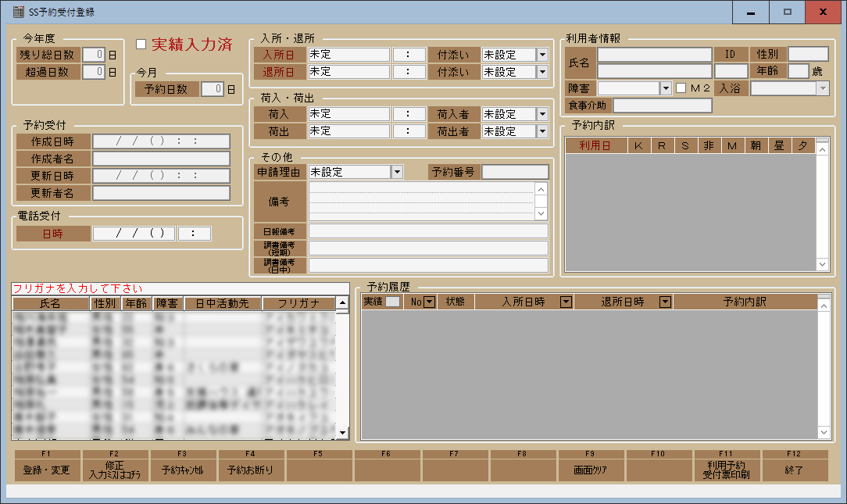This screenshot has height=504, width=847.
Task: Enable the M2 checkbox
Action: point(681,88)
